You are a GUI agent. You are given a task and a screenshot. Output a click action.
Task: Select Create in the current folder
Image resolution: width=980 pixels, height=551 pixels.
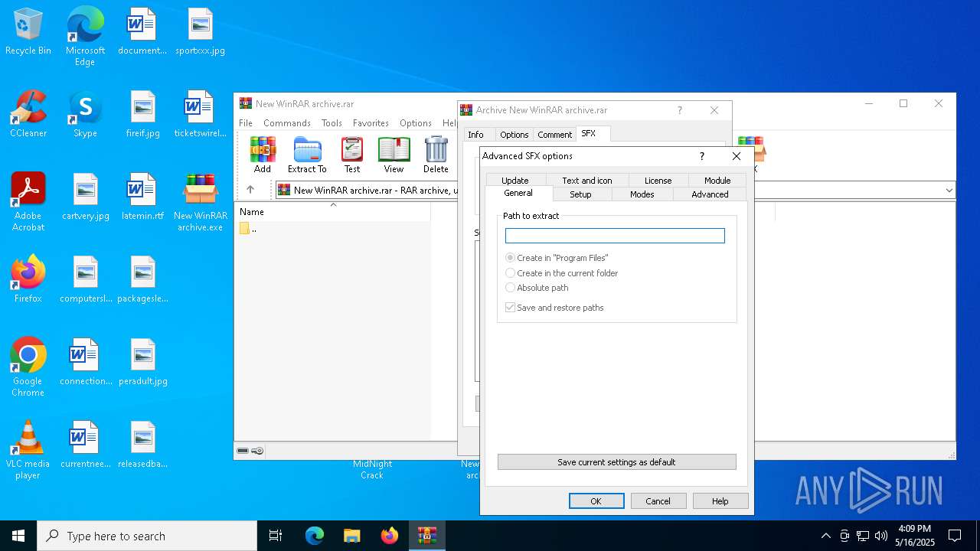pos(562,272)
